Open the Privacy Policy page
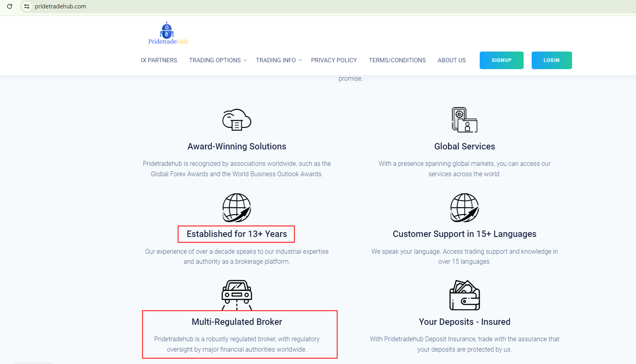The image size is (636, 364). 334,60
